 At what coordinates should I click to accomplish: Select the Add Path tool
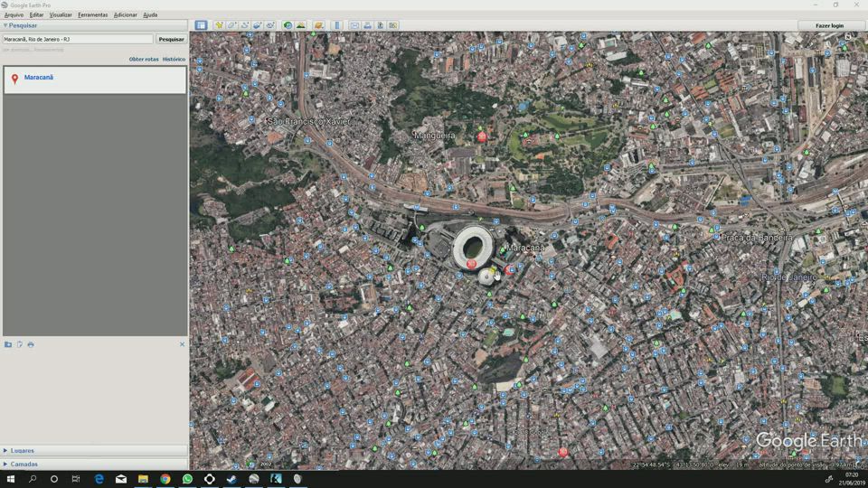point(244,25)
